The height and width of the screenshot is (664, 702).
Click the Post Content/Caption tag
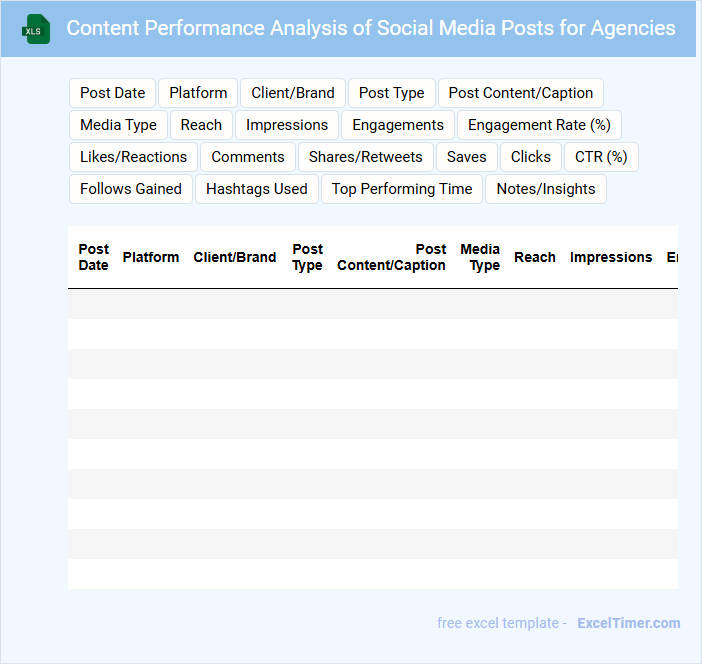pos(520,93)
